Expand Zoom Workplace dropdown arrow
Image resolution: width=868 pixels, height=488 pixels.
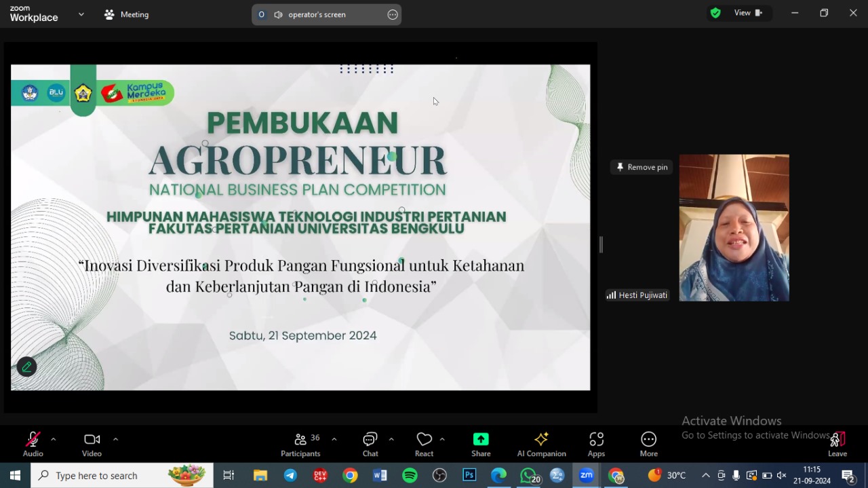pyautogui.click(x=81, y=14)
